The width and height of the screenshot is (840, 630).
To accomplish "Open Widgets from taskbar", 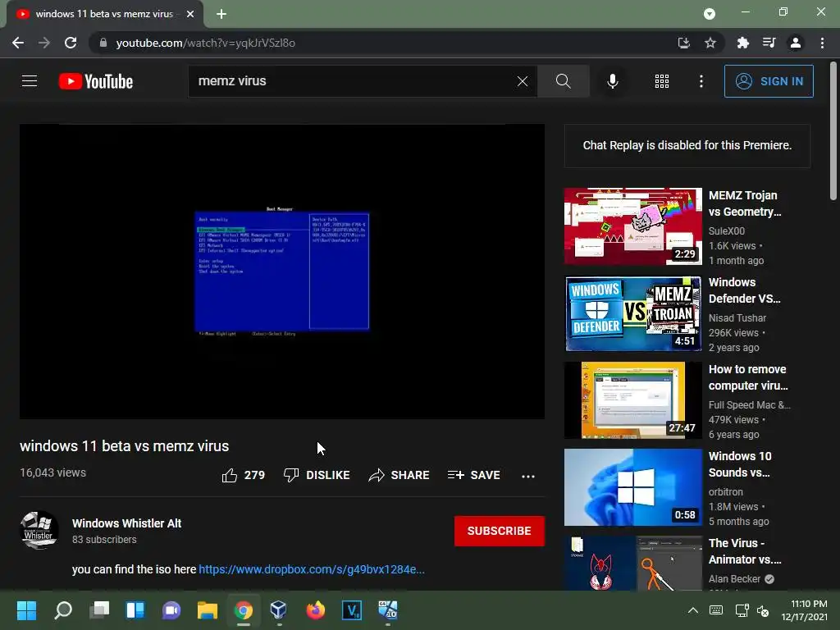I will tap(135, 610).
